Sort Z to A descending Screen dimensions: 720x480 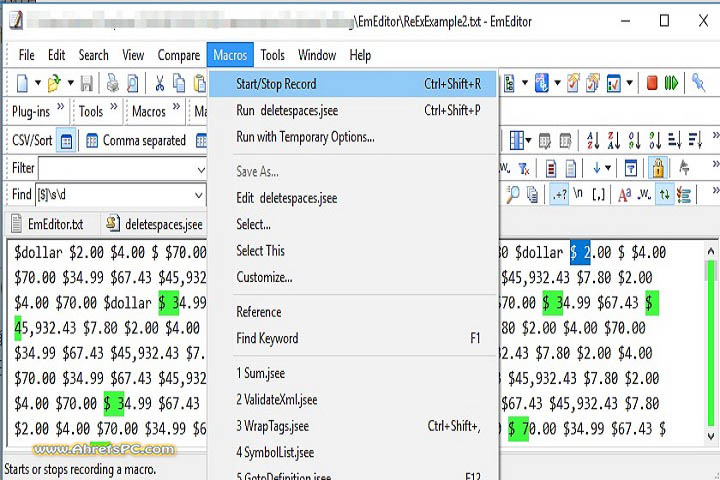coord(614,140)
